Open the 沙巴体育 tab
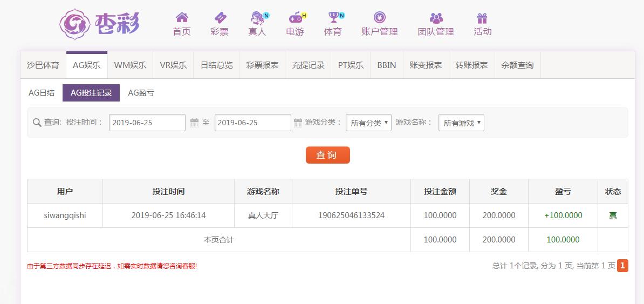Screen dimensions: 644x304 pyautogui.click(x=43, y=65)
